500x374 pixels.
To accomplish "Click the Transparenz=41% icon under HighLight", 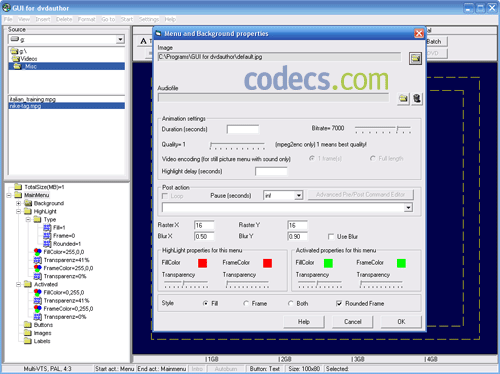I will click(x=38, y=260).
